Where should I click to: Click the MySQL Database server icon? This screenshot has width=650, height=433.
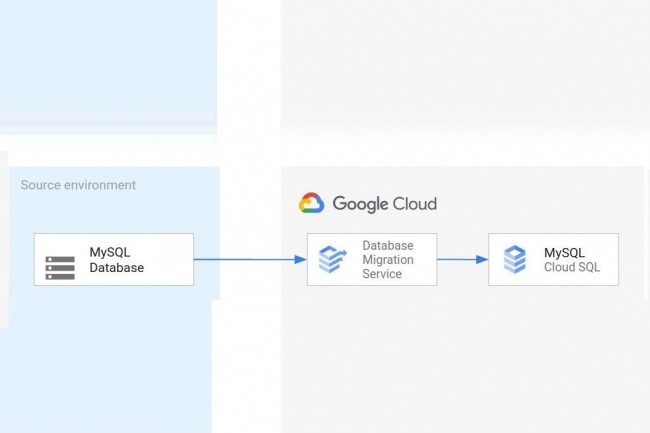coord(60,268)
